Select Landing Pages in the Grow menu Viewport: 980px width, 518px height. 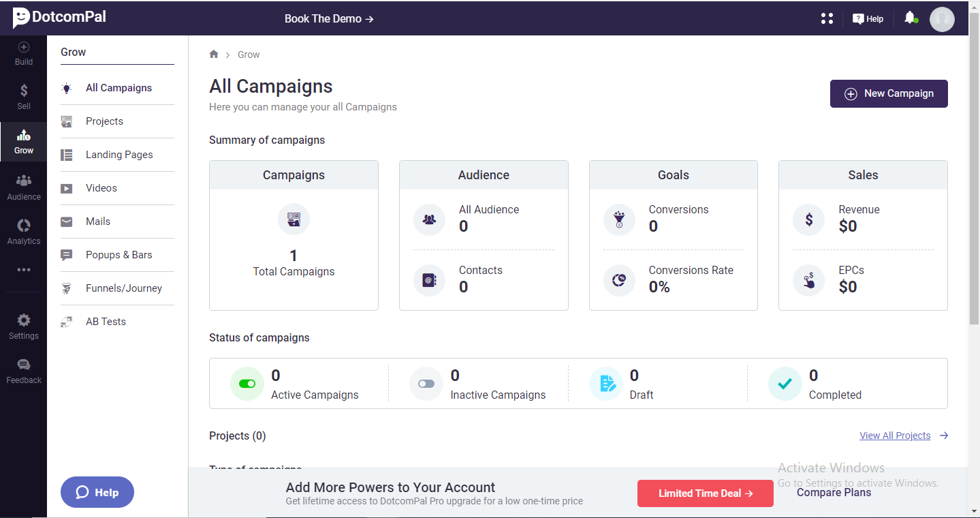pyautogui.click(x=119, y=155)
